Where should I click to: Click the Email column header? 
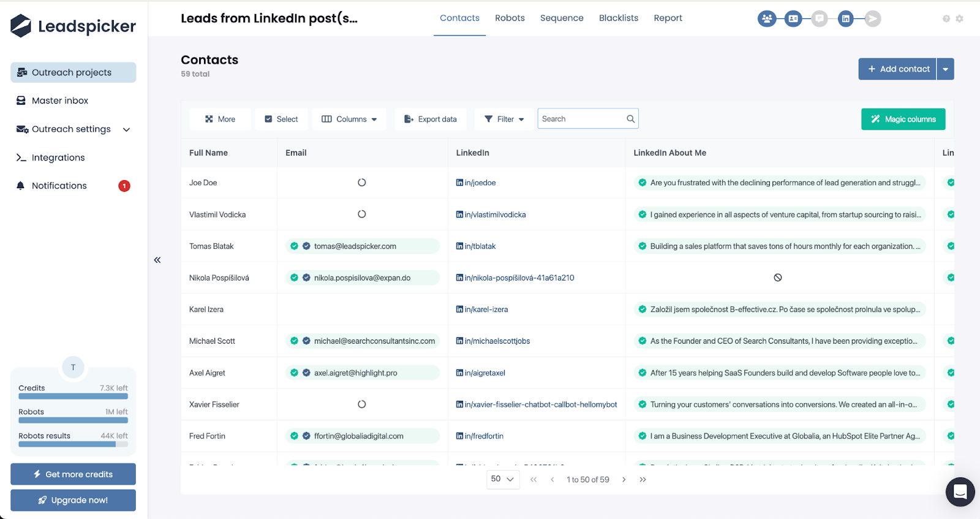[296, 153]
